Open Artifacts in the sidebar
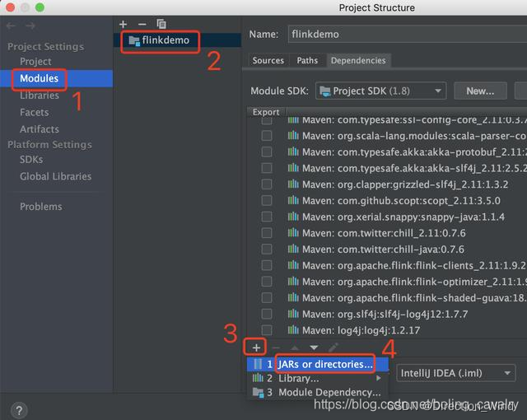 click(40, 129)
